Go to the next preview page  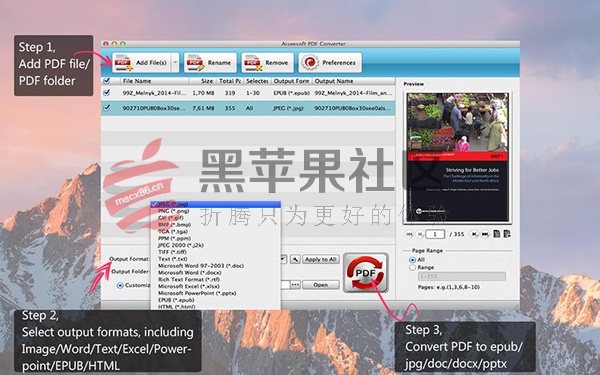(x=474, y=234)
